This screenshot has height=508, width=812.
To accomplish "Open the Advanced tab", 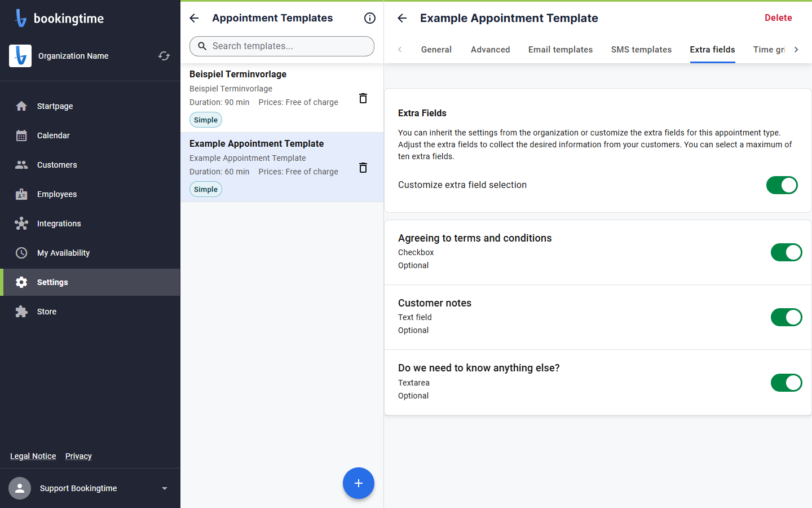I will 491,50.
